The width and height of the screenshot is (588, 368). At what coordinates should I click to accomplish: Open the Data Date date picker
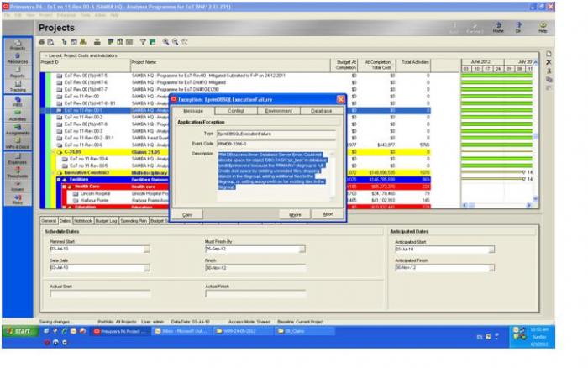click(x=147, y=268)
